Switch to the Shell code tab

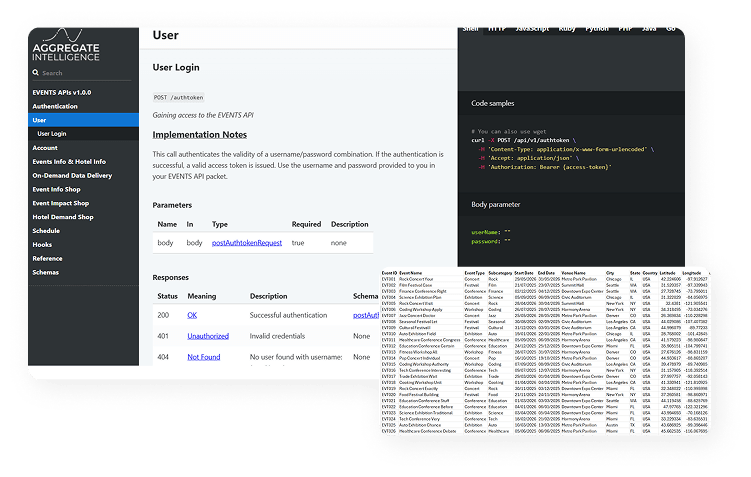(x=470, y=30)
